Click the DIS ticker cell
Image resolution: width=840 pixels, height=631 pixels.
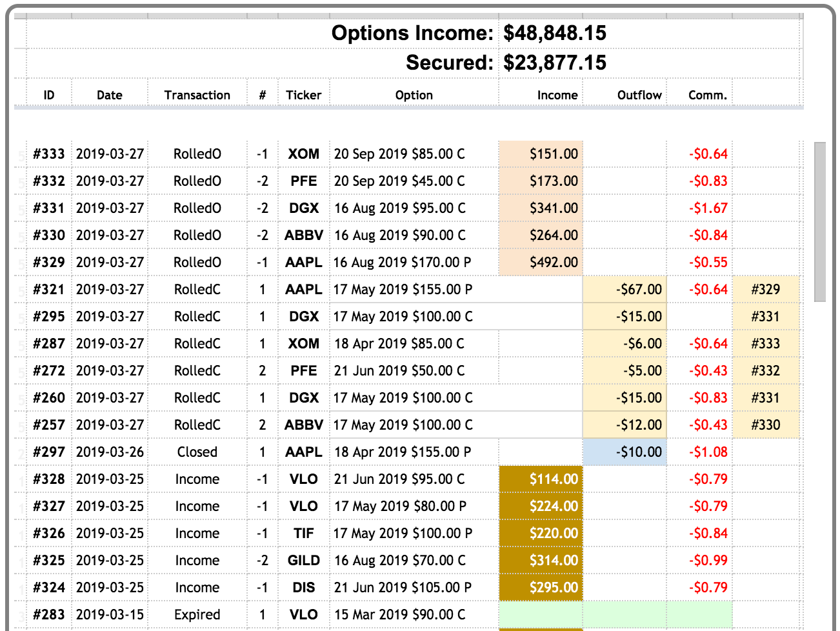click(x=304, y=588)
